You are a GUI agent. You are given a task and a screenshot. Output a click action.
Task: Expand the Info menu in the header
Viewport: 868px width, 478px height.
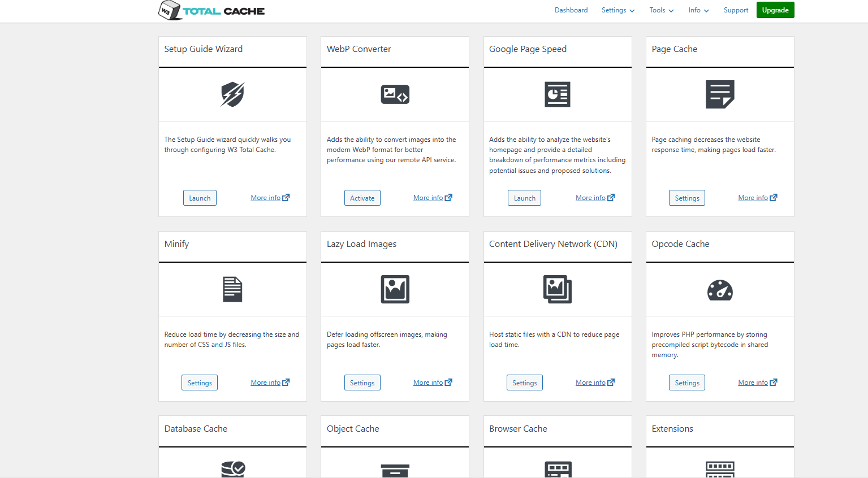click(x=698, y=10)
